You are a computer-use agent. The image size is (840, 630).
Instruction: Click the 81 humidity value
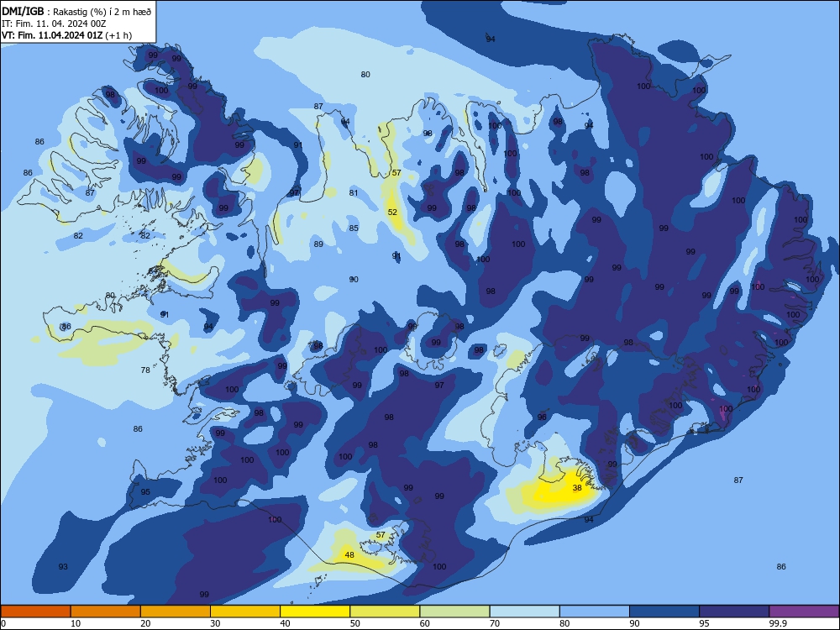click(x=354, y=193)
